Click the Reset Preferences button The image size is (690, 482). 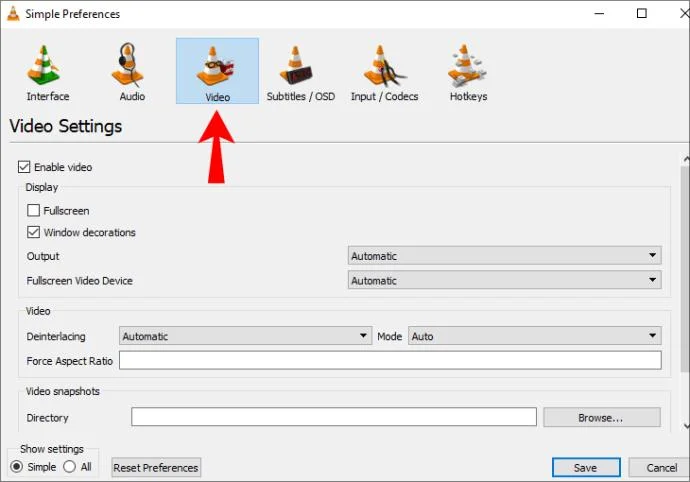[x=156, y=467]
